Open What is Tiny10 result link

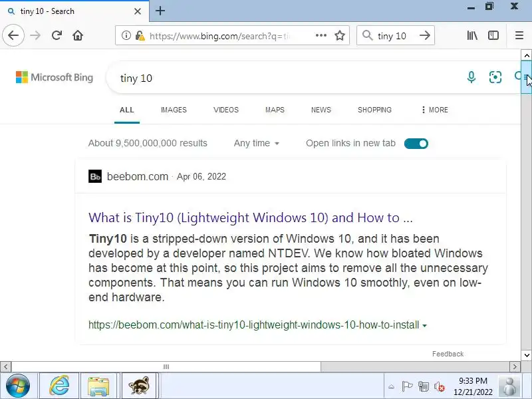[x=251, y=217]
